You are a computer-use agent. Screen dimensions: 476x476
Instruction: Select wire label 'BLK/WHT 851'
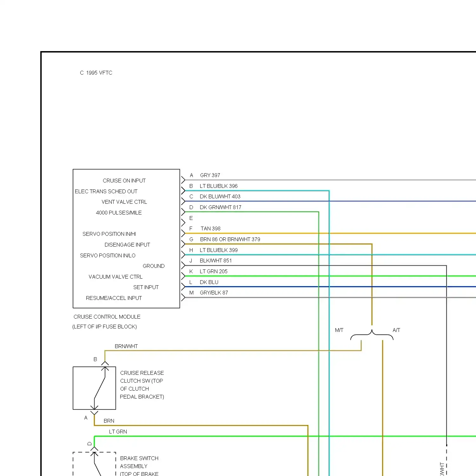216,261
